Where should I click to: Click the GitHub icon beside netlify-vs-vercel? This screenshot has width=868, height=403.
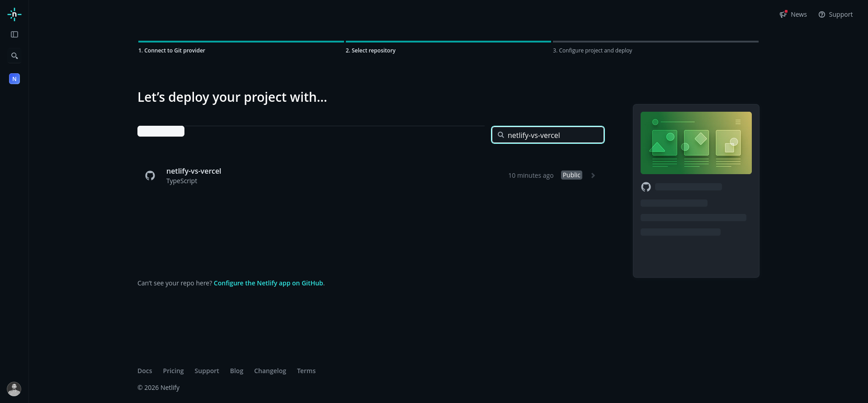[150, 175]
